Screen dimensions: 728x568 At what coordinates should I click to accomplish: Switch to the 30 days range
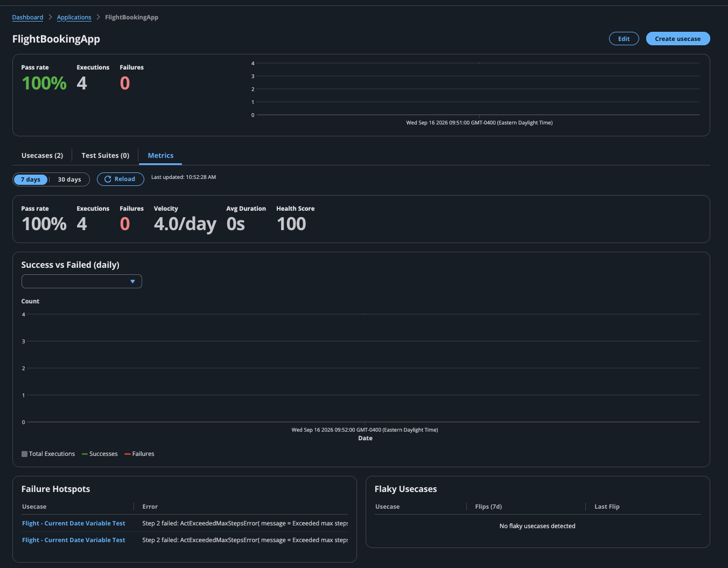click(69, 179)
